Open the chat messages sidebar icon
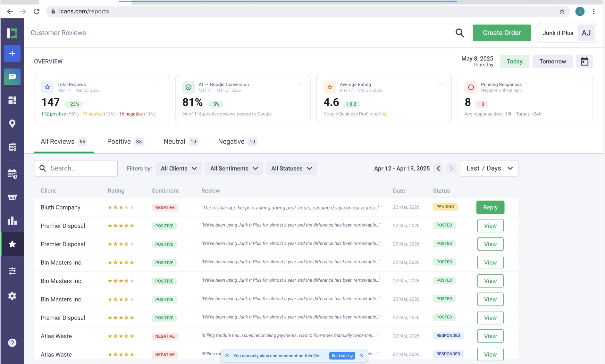Image resolution: width=605 pixels, height=364 pixels. click(x=12, y=77)
